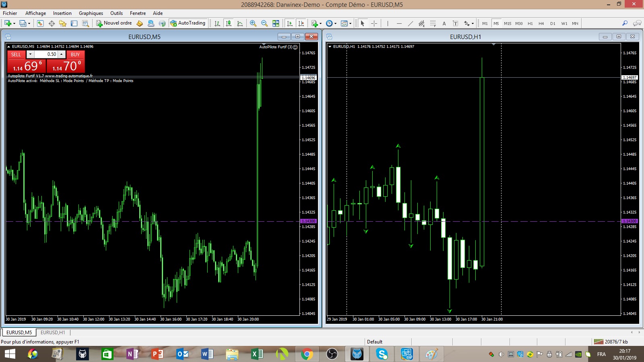Screen dimensions: 644x362
Task: Switch to the EURUSD,M5 chart tab
Action: tap(19, 333)
